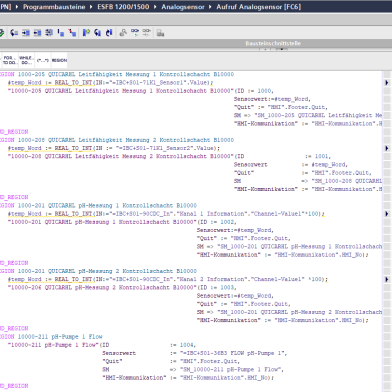This screenshot has height=392, width=392.
Task: Click region header 1000-205 Leitfähigkeit Messung 1
Action: (x=126, y=74)
